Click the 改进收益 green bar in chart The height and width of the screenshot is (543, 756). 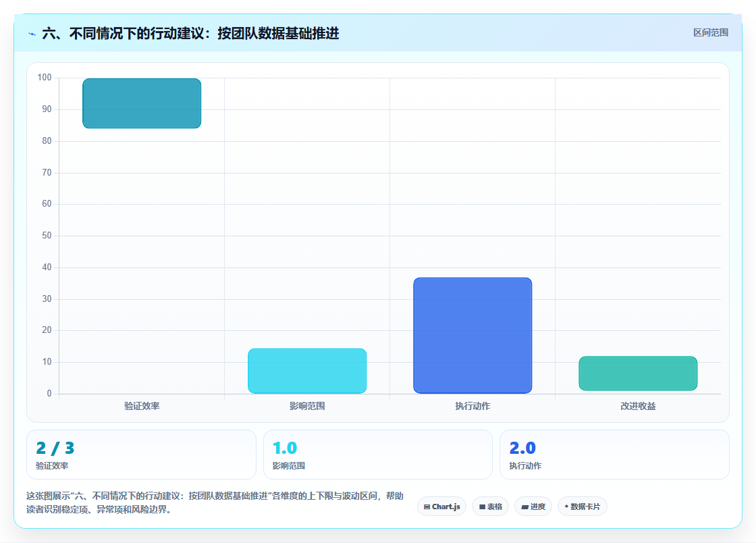tap(638, 373)
